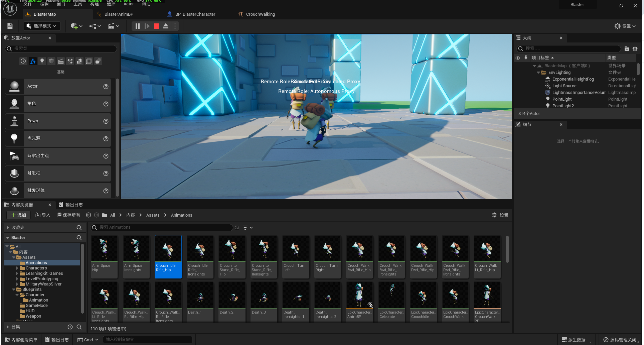Select the 点光源 point light entry

[58, 138]
